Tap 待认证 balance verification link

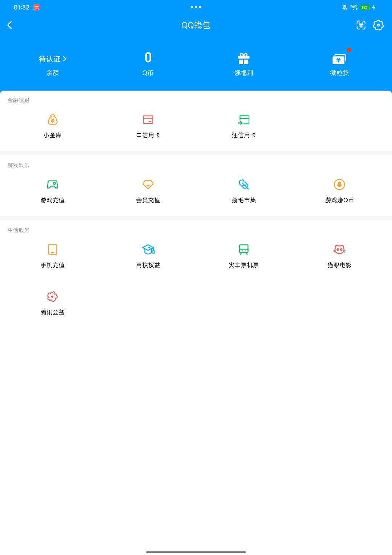53,59
